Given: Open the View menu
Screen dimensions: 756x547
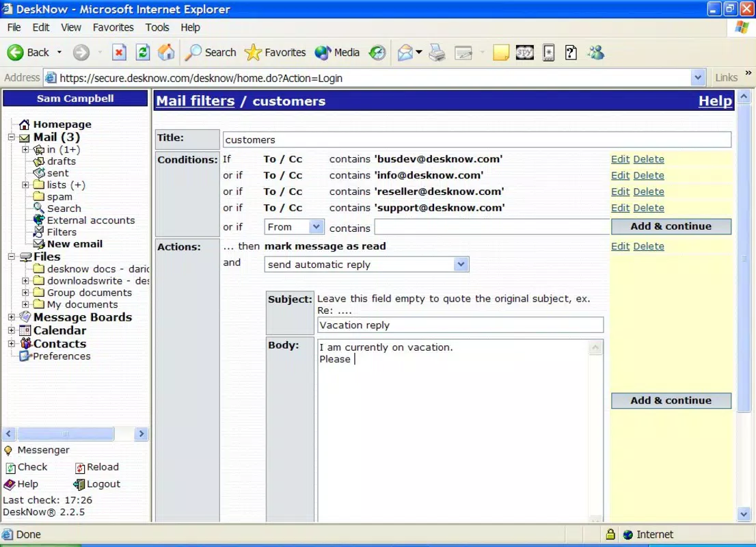Looking at the screenshot, I should 71,27.
